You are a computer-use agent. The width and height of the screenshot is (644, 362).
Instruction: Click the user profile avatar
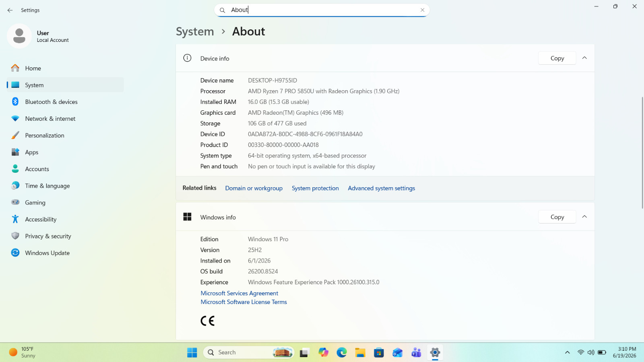(x=19, y=36)
